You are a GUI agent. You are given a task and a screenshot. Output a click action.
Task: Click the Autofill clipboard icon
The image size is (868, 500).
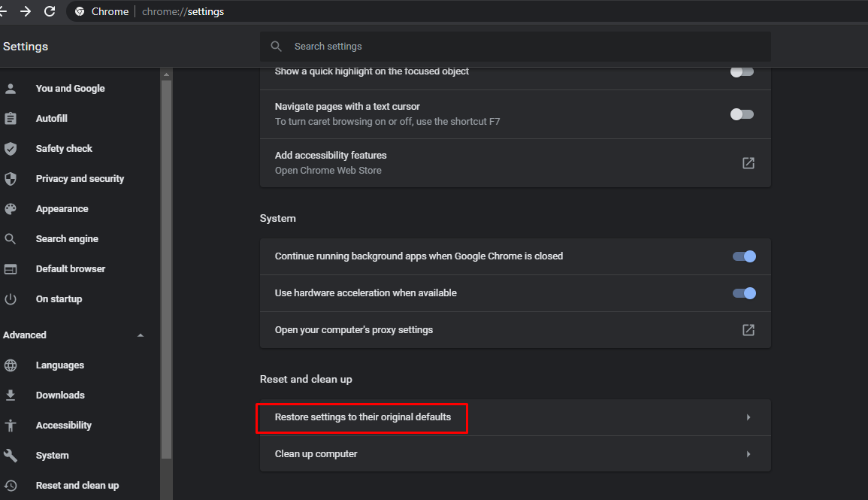coord(11,119)
